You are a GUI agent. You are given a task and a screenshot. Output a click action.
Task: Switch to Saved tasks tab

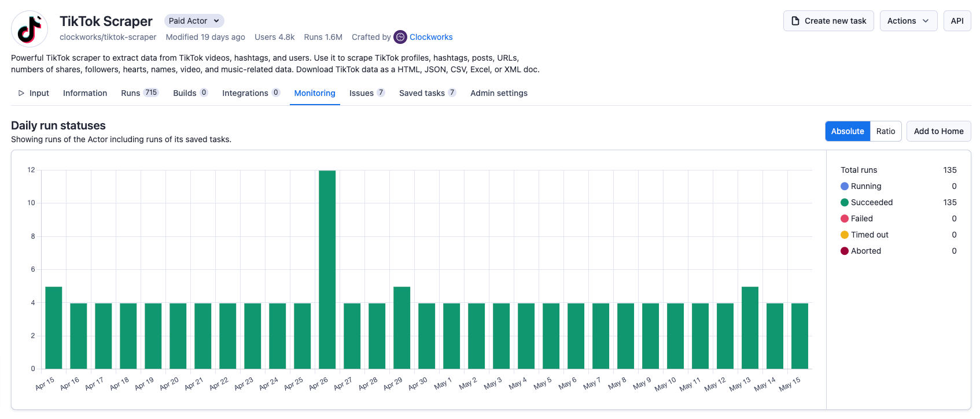pyautogui.click(x=428, y=93)
